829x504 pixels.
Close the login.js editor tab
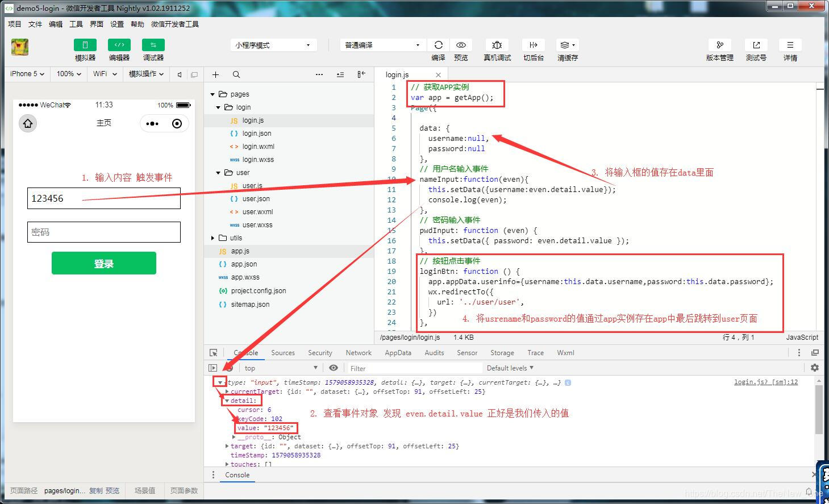[438, 75]
